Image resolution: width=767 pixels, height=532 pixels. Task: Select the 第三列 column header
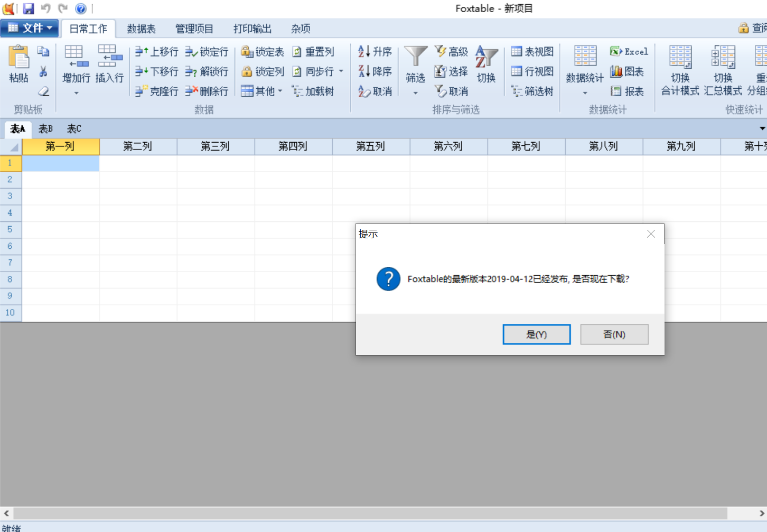pos(216,146)
